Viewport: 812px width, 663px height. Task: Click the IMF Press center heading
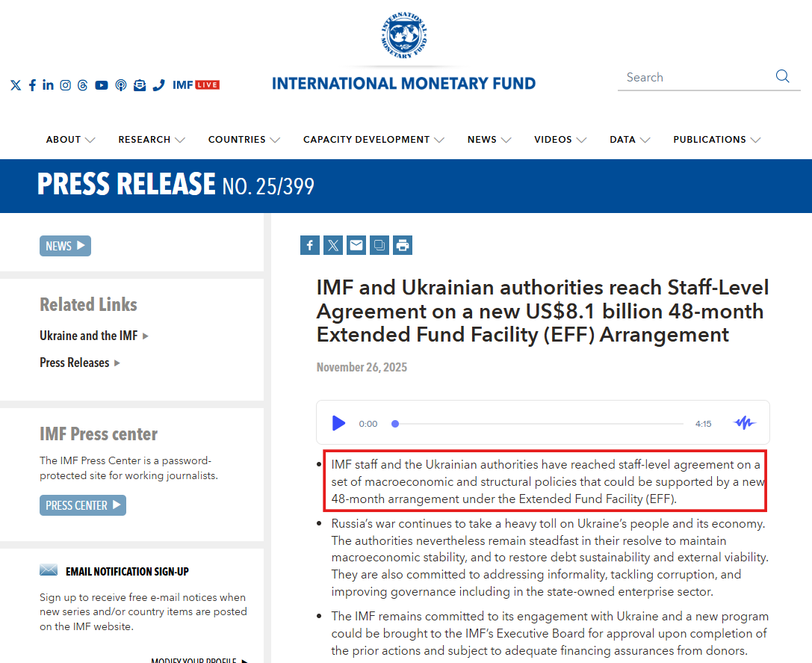tap(99, 434)
